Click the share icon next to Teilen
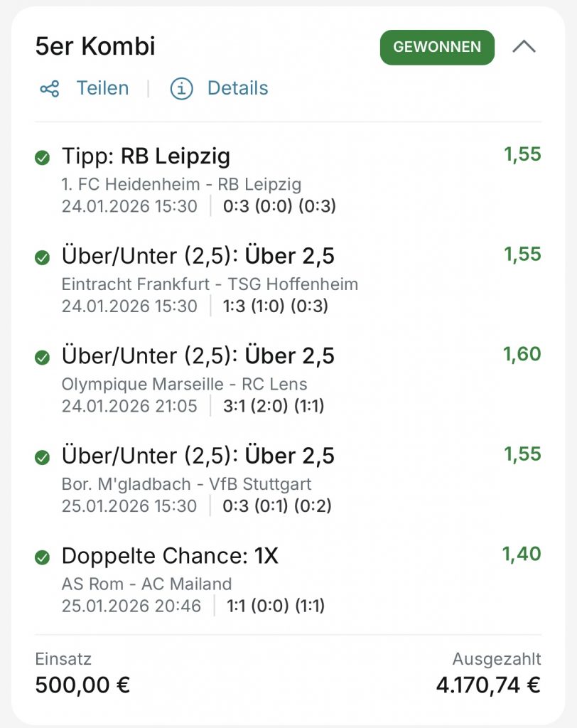Viewport: 577px width, 728px height. point(49,89)
